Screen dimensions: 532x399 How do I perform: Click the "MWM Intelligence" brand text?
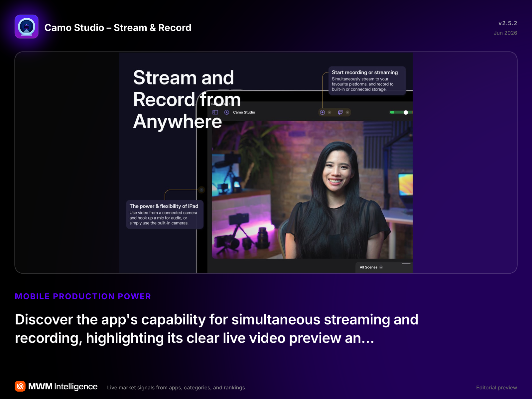[63, 386]
